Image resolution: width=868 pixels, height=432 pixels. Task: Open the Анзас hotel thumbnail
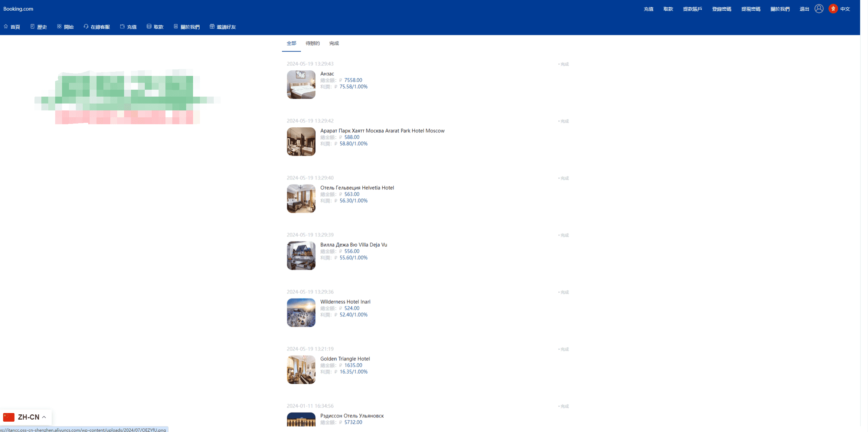[x=301, y=85]
